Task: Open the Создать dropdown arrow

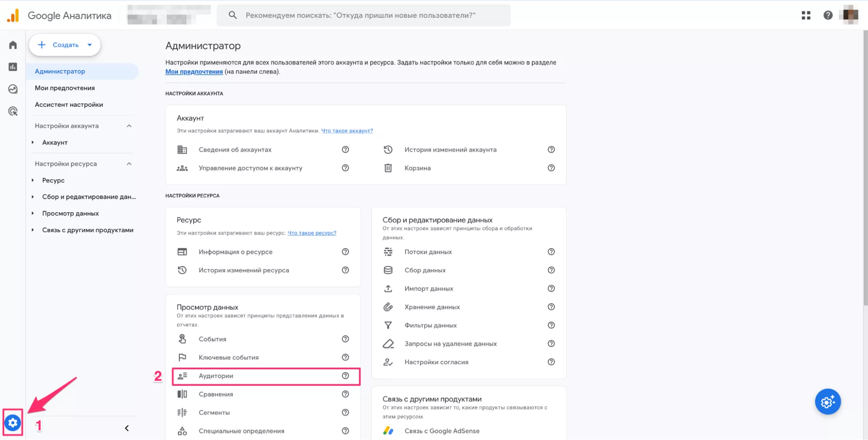Action: click(x=90, y=44)
